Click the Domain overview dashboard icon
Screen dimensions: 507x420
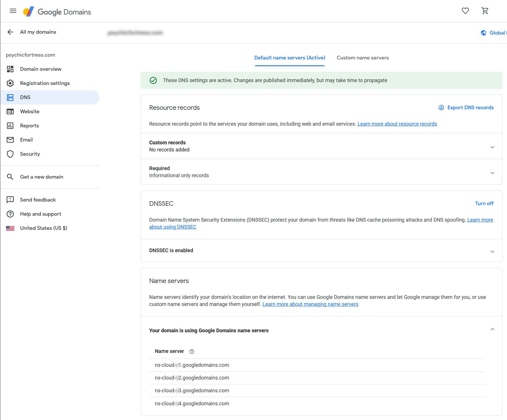[x=10, y=69]
